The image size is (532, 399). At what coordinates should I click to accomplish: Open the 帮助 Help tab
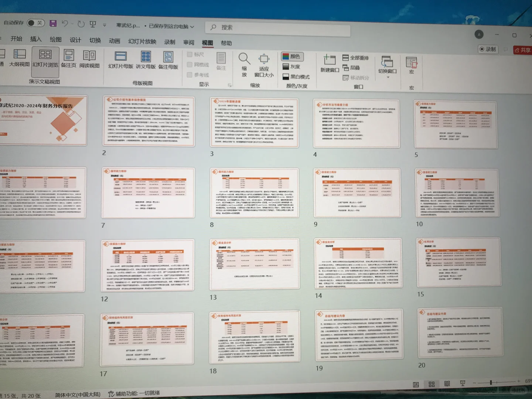pyautogui.click(x=226, y=43)
